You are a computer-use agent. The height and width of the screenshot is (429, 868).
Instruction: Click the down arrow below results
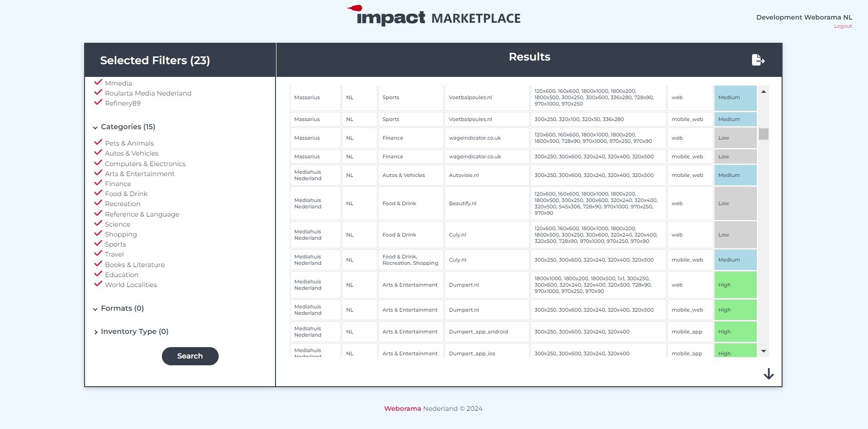(768, 374)
